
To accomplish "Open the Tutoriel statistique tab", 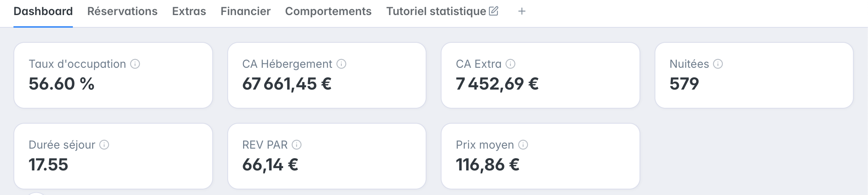I will click(x=436, y=11).
